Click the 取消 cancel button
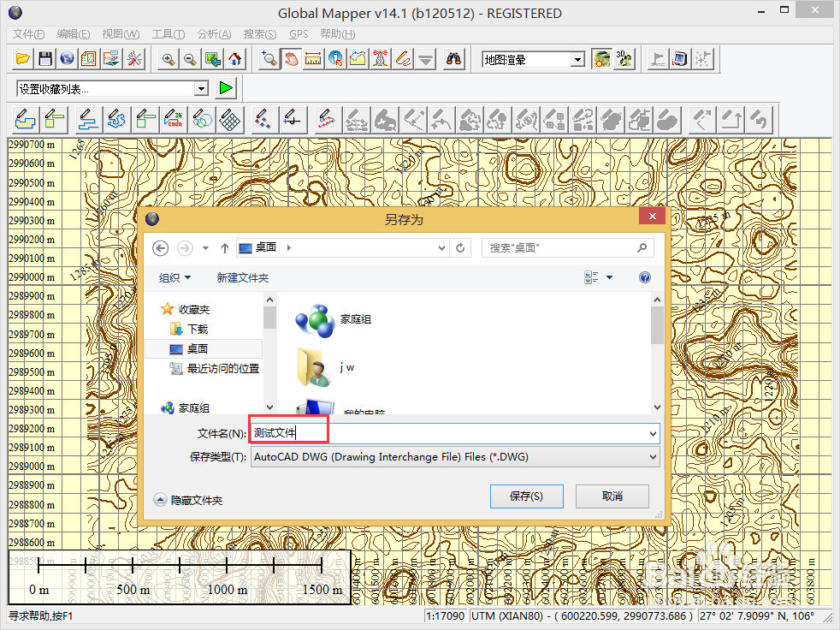 pos(612,496)
